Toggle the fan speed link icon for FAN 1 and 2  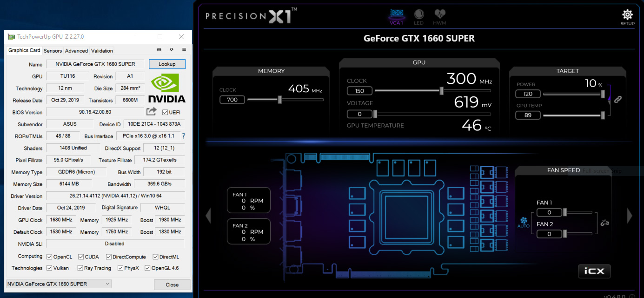point(604,223)
